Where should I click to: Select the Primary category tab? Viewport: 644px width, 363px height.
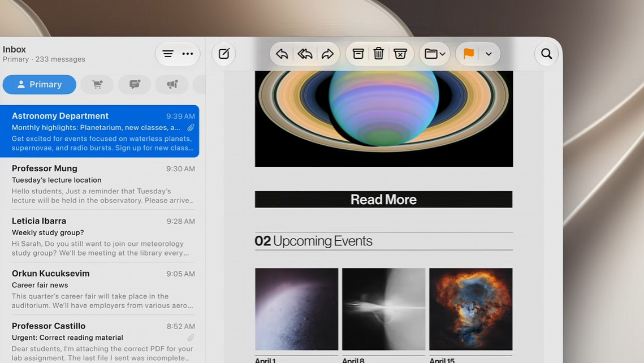[40, 84]
